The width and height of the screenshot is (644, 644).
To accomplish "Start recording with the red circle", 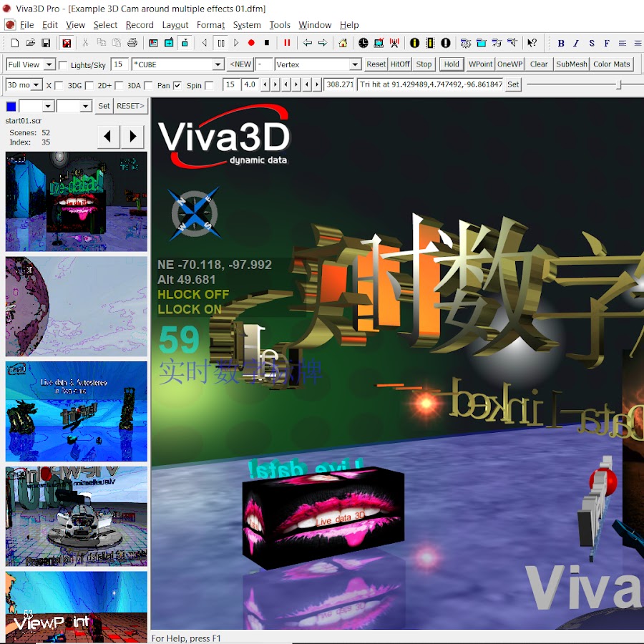I will click(251, 43).
